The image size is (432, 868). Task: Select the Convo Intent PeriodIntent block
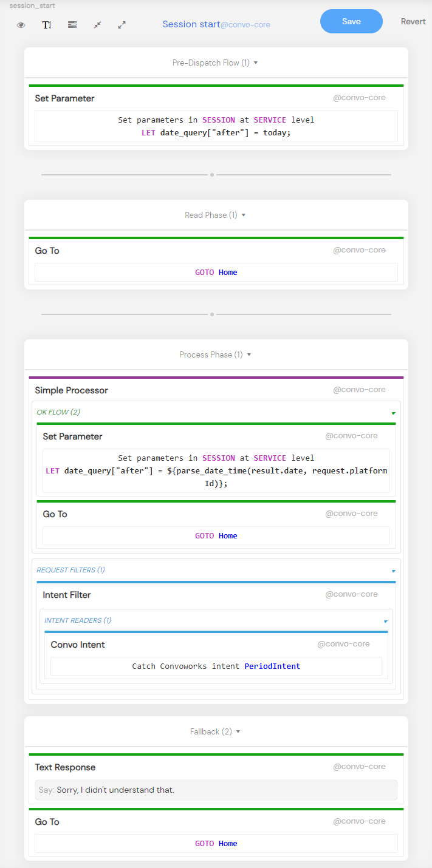[x=216, y=666]
